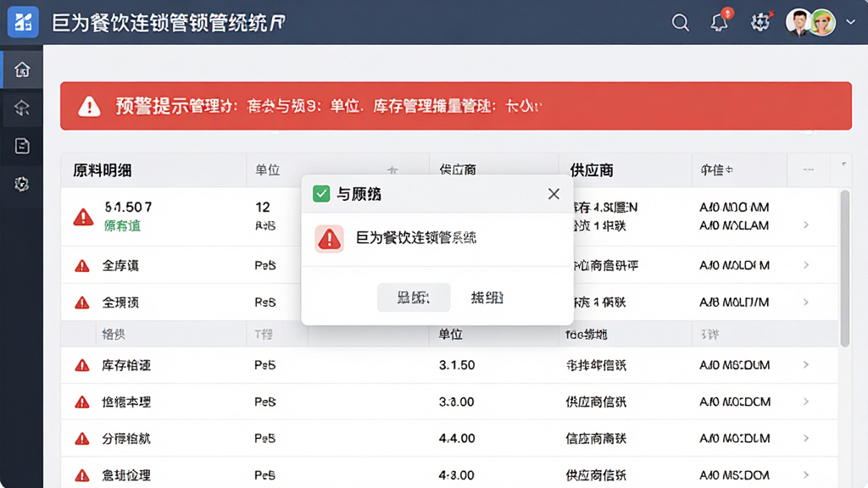Viewport: 868px width, 488px height.
Task: Click the 单位 header next to 原料明细
Action: [x=267, y=170]
